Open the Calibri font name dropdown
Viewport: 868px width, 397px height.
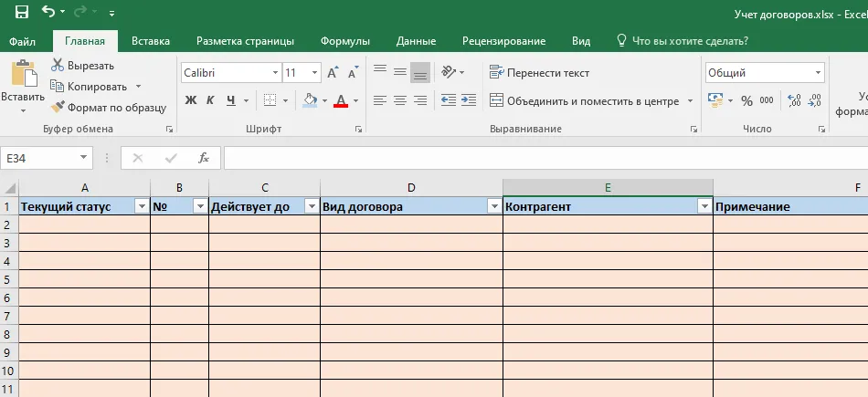click(275, 73)
